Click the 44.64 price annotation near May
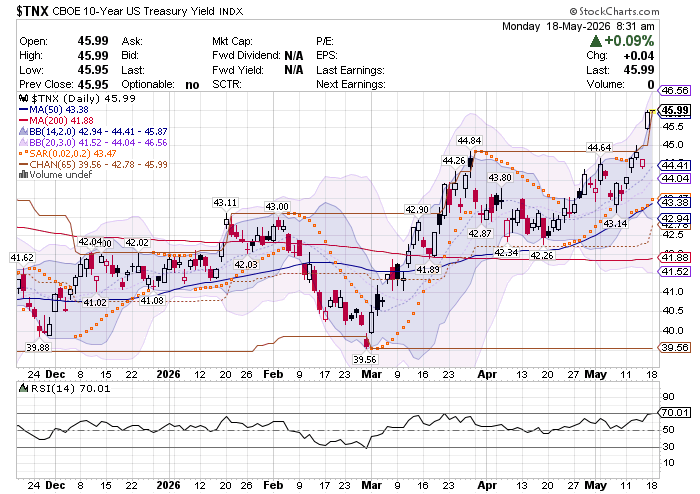 [599, 147]
